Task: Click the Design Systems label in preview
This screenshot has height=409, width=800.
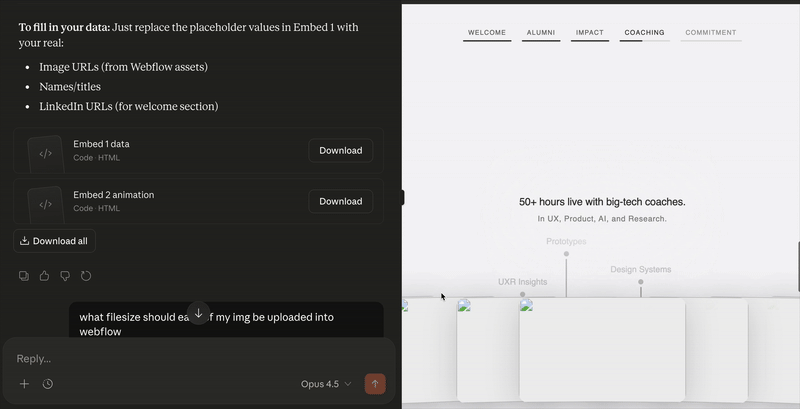Action: 641,269
